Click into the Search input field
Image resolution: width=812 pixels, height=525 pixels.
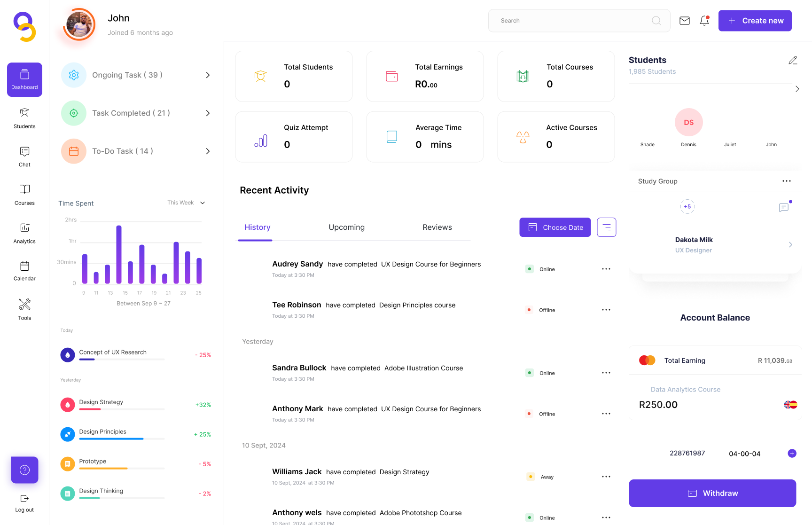pyautogui.click(x=573, y=21)
